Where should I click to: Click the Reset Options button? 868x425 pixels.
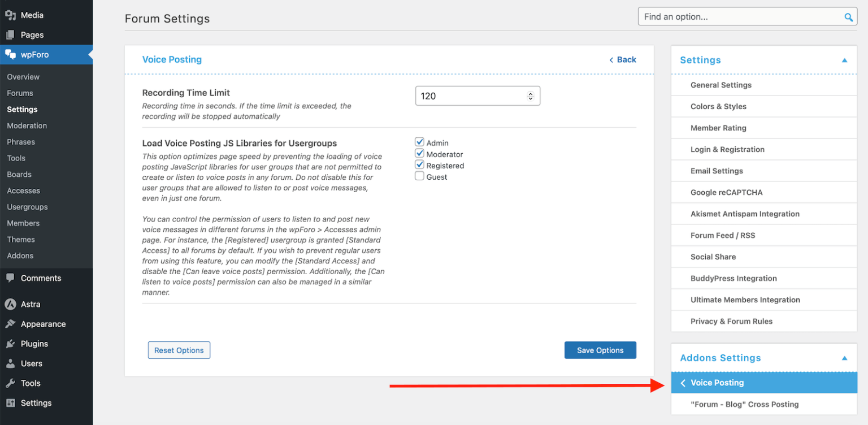pos(179,350)
